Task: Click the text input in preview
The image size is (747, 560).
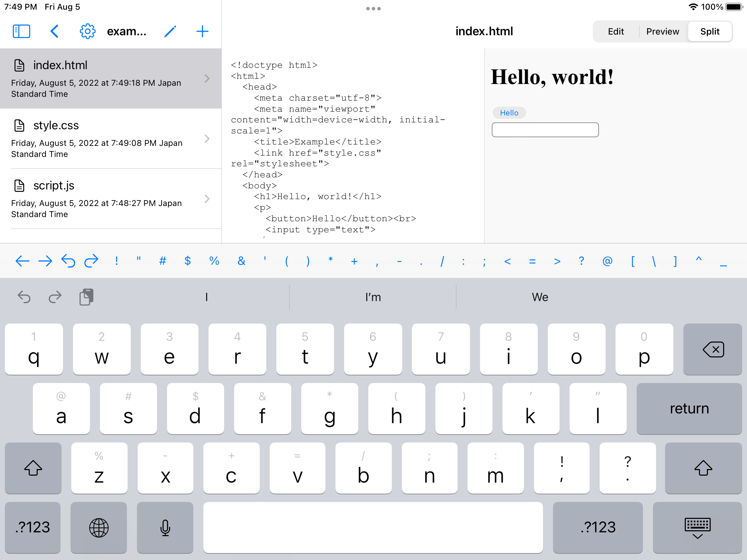Action: tap(545, 130)
